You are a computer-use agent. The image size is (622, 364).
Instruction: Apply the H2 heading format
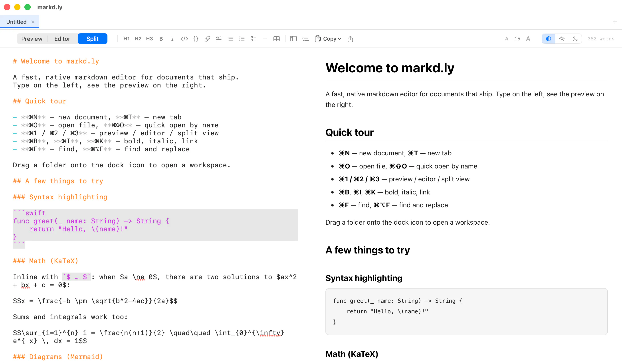[138, 39]
